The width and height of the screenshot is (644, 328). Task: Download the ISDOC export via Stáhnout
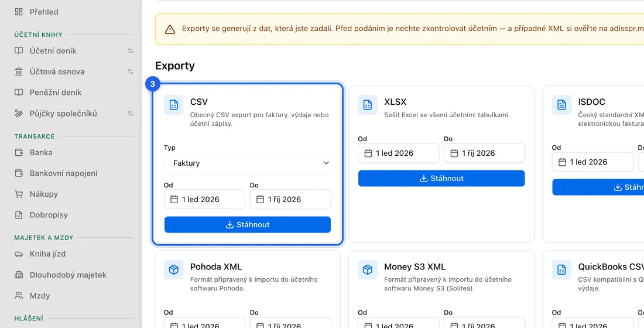598,187
